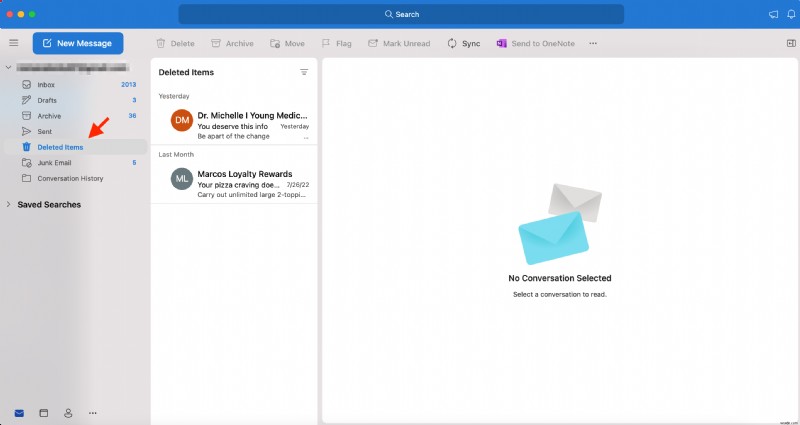Toggle the sidebar hamburger menu
800x425 pixels.
pyautogui.click(x=14, y=43)
